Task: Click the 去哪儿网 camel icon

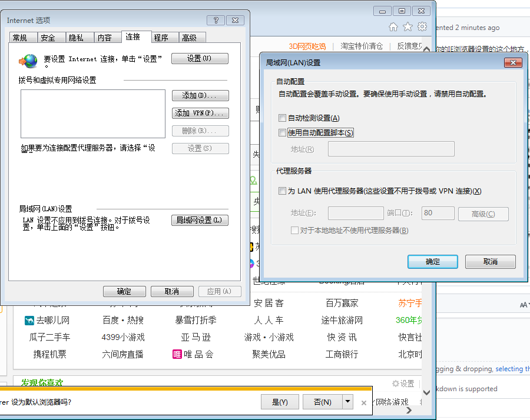Action: pyautogui.click(x=28, y=321)
